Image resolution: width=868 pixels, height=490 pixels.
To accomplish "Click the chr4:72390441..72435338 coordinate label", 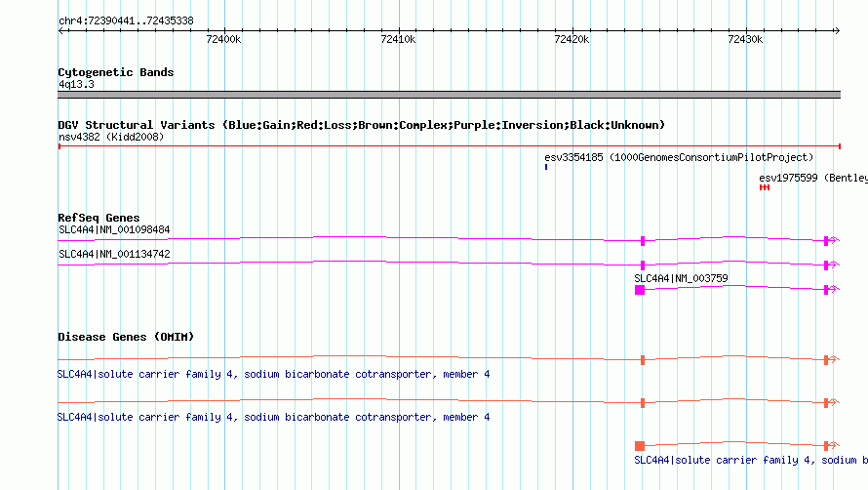I will click(x=126, y=21).
